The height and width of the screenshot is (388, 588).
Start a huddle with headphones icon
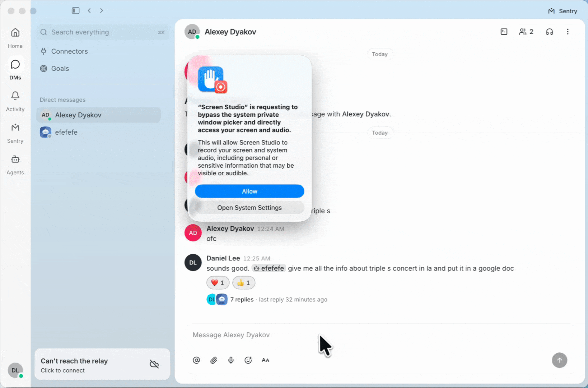point(550,32)
